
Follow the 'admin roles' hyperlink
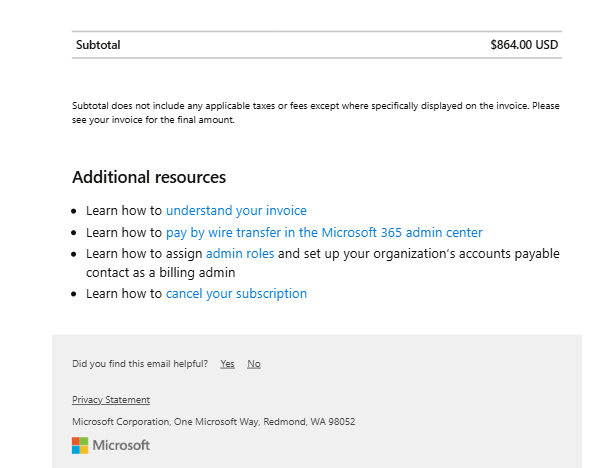[239, 254]
